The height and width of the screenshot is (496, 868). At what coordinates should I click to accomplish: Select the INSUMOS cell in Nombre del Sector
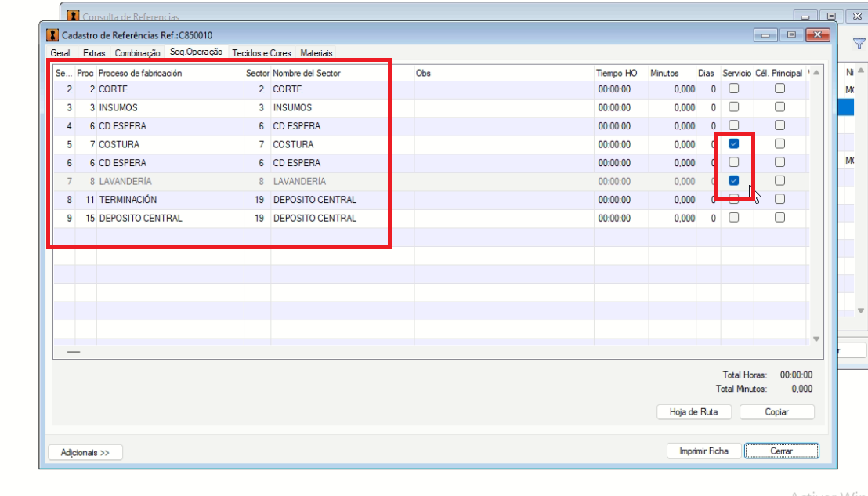tap(342, 107)
